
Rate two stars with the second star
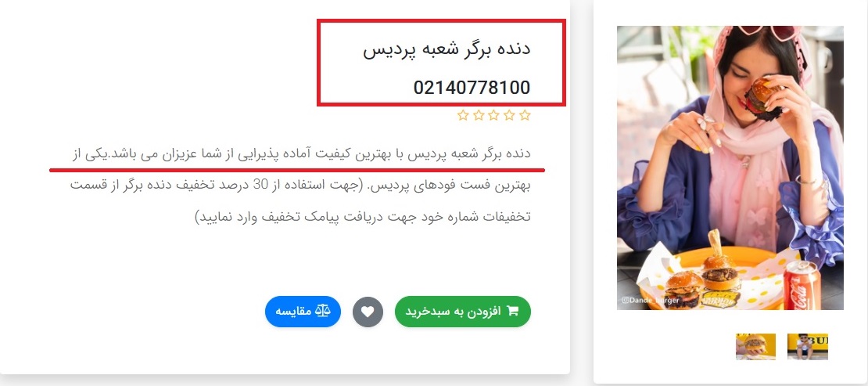[510, 115]
